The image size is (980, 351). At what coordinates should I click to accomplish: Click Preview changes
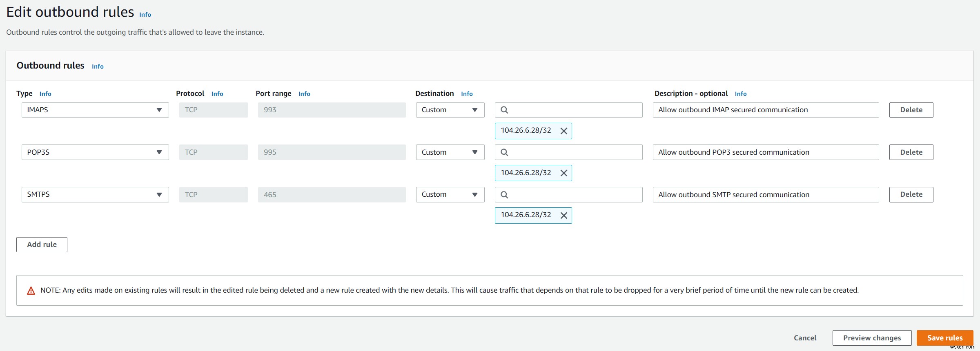872,338
